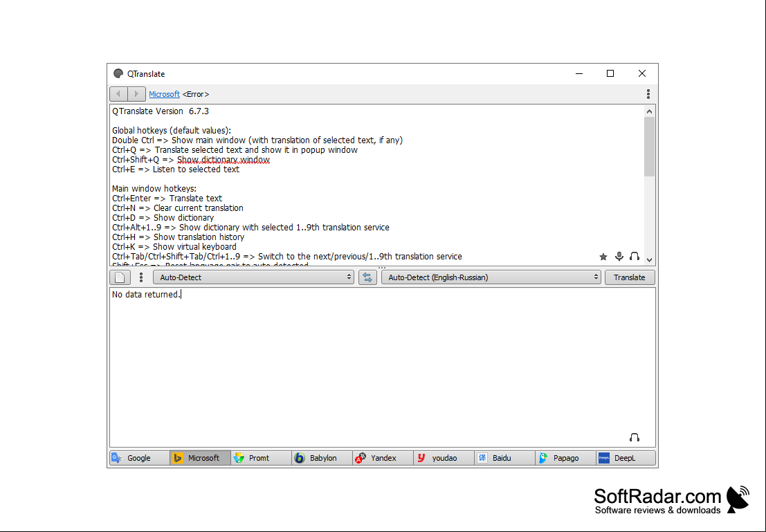Screen dimensions: 766x532
Task: Switch to the Yandex service tab
Action: tap(383, 458)
